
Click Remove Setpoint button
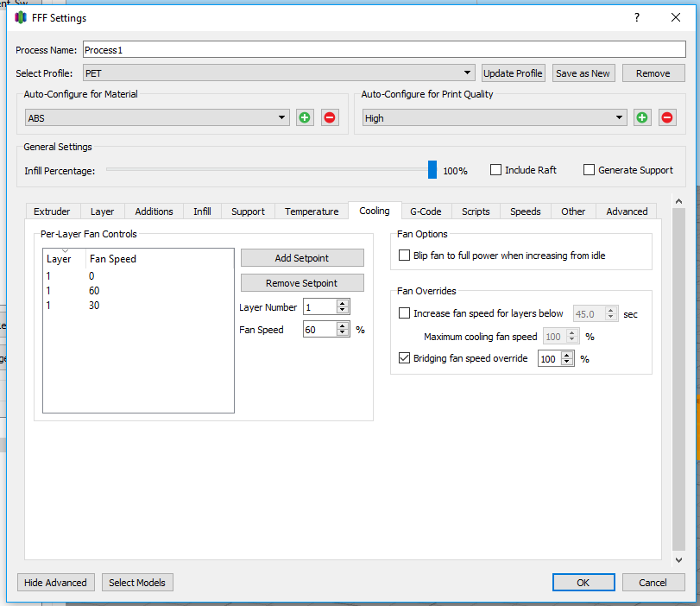(302, 282)
